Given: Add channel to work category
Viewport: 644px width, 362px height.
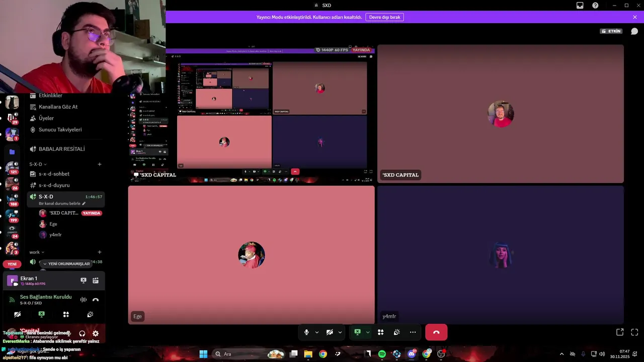Looking at the screenshot, I should point(100,252).
